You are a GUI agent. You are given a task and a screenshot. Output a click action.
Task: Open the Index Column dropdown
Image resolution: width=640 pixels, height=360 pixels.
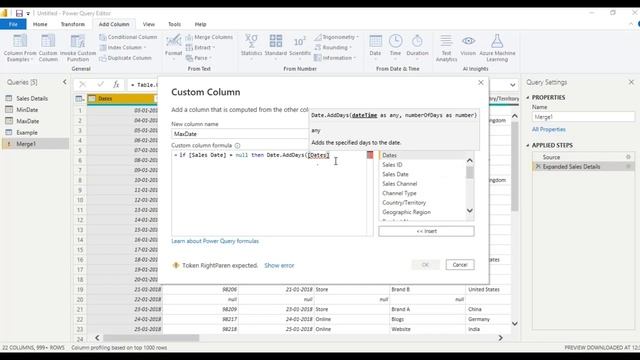123,47
